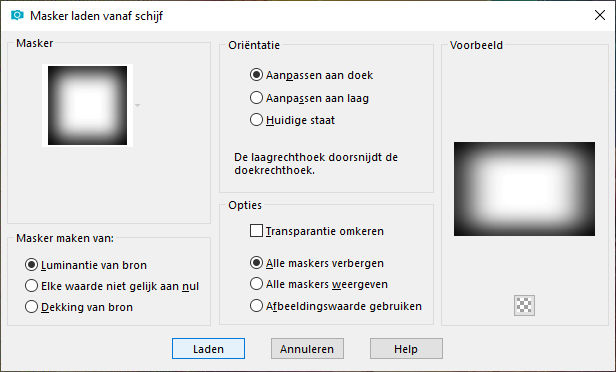
Task: Close the Masker laden vanaf schijf dialog
Action: [x=600, y=15]
